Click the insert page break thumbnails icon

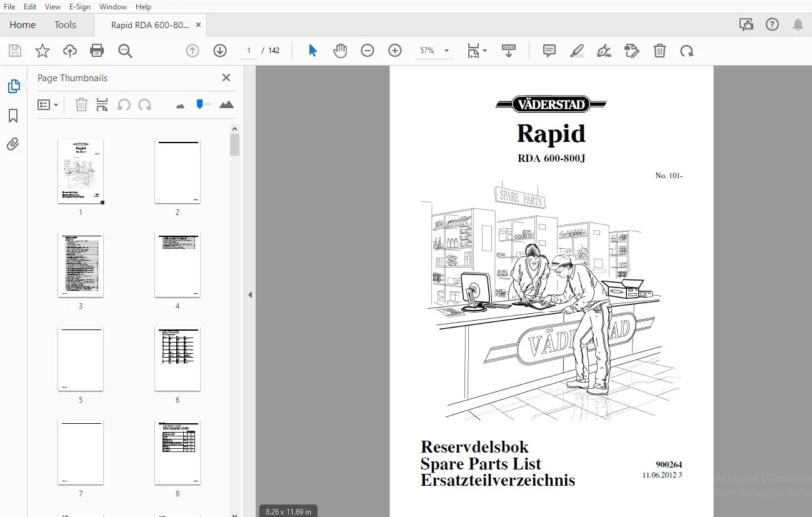103,105
